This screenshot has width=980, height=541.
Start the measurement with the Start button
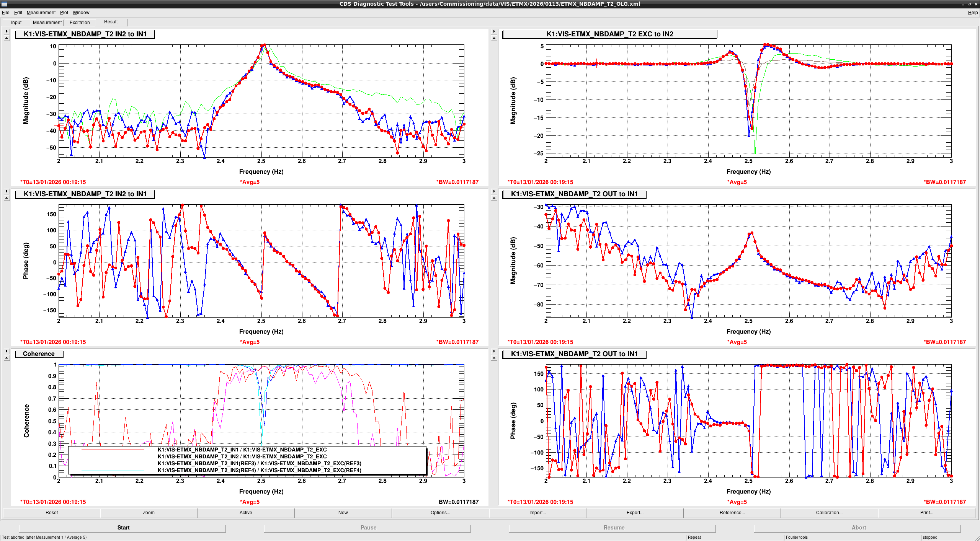coord(123,528)
